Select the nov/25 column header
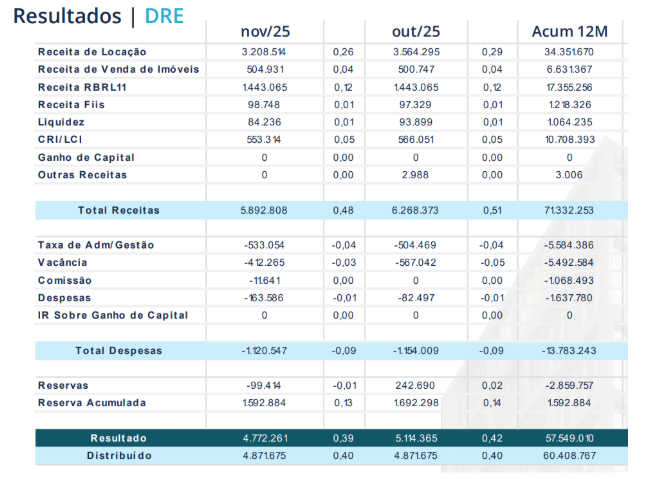This screenshot has height=479, width=645. [264, 32]
